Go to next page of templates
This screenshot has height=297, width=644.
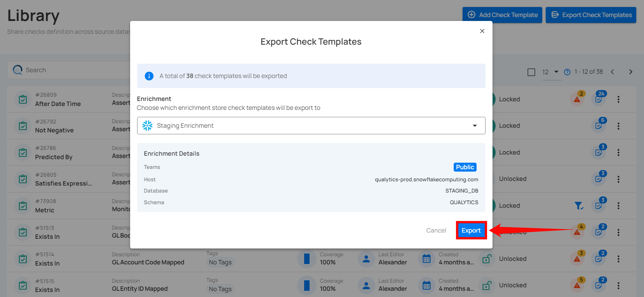click(631, 72)
